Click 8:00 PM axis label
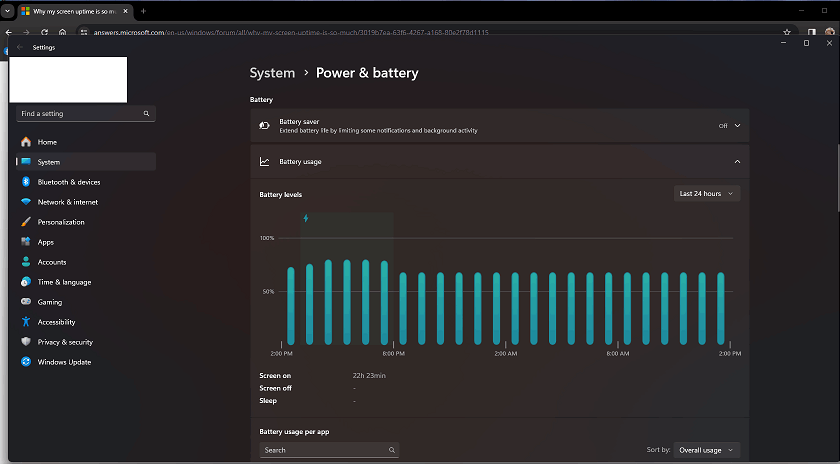This screenshot has width=840, height=464. coord(394,354)
